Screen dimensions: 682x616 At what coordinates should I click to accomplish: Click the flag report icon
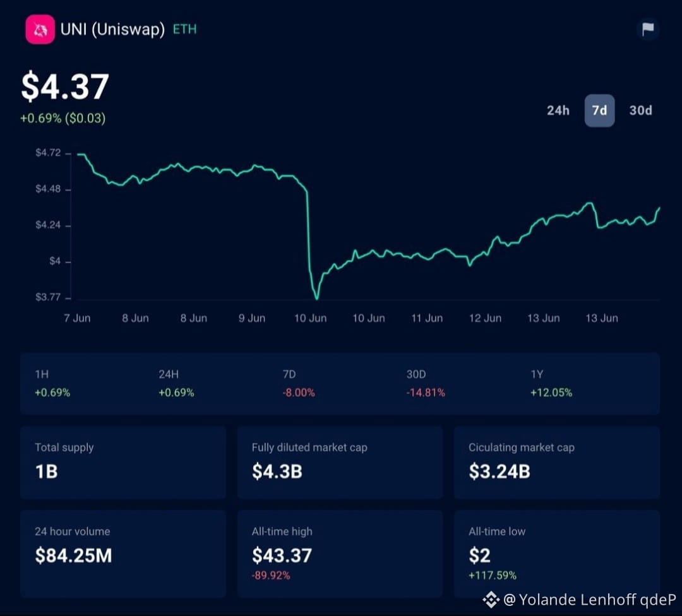[x=648, y=29]
